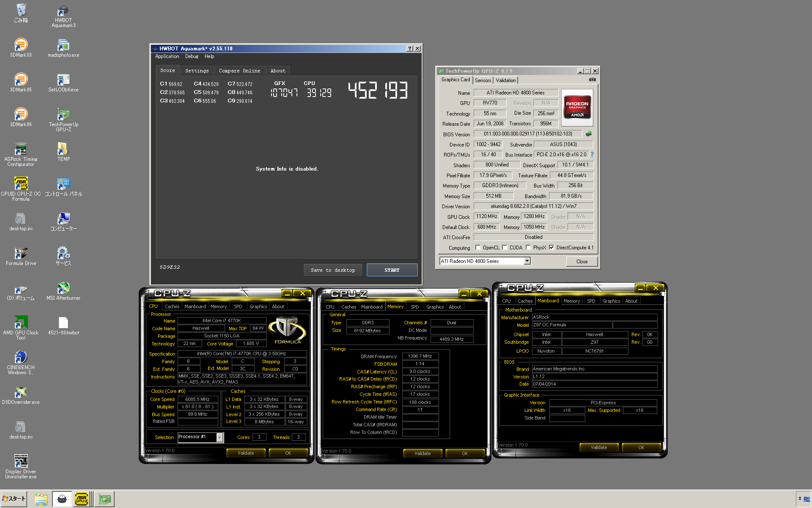Click the Core Speed value field
Image resolution: width=812 pixels, height=508 pixels.
coord(198,399)
